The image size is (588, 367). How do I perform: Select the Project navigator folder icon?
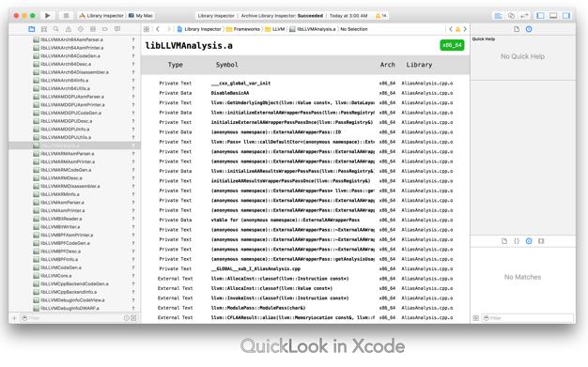(x=32, y=29)
